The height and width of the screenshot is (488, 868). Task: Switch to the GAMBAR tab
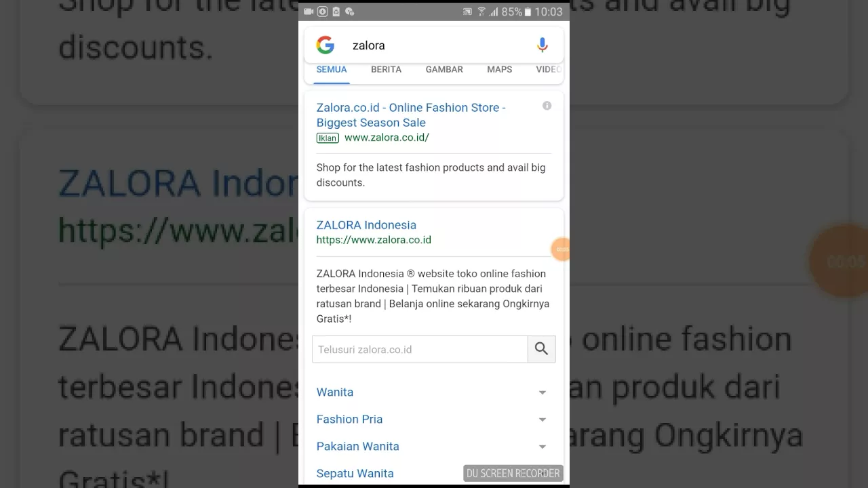[444, 69]
